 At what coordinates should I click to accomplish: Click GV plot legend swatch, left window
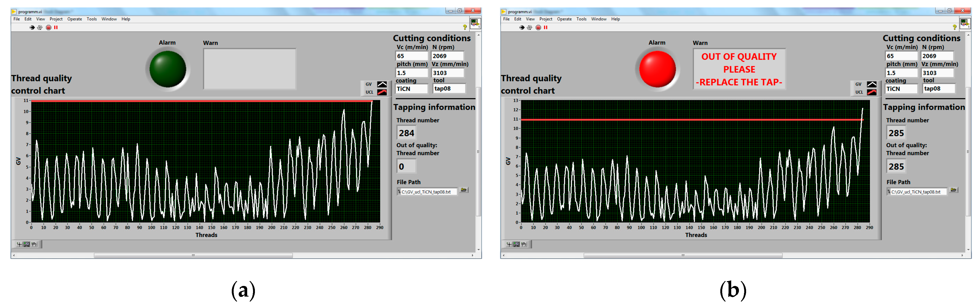tap(382, 85)
